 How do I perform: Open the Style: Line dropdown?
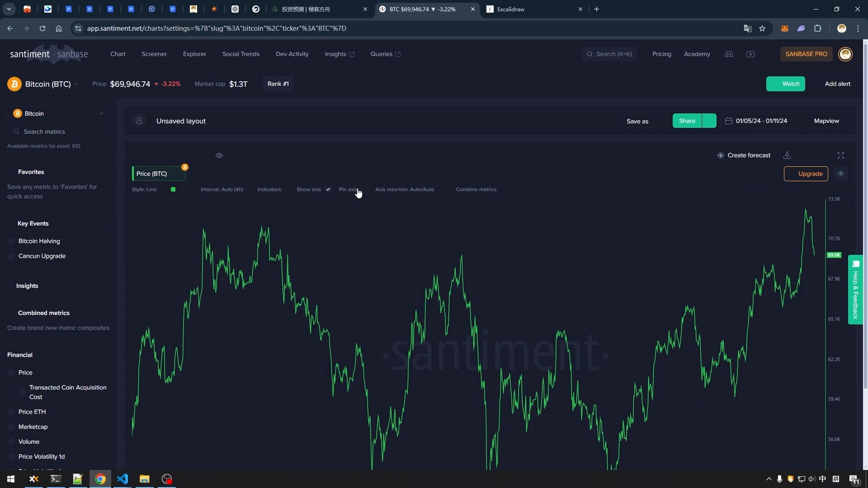point(144,189)
